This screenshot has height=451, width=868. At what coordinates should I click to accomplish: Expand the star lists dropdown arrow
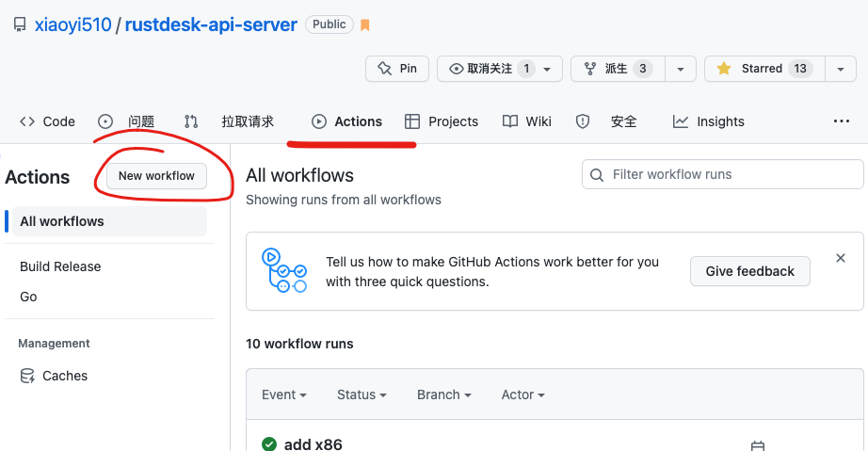click(x=840, y=69)
